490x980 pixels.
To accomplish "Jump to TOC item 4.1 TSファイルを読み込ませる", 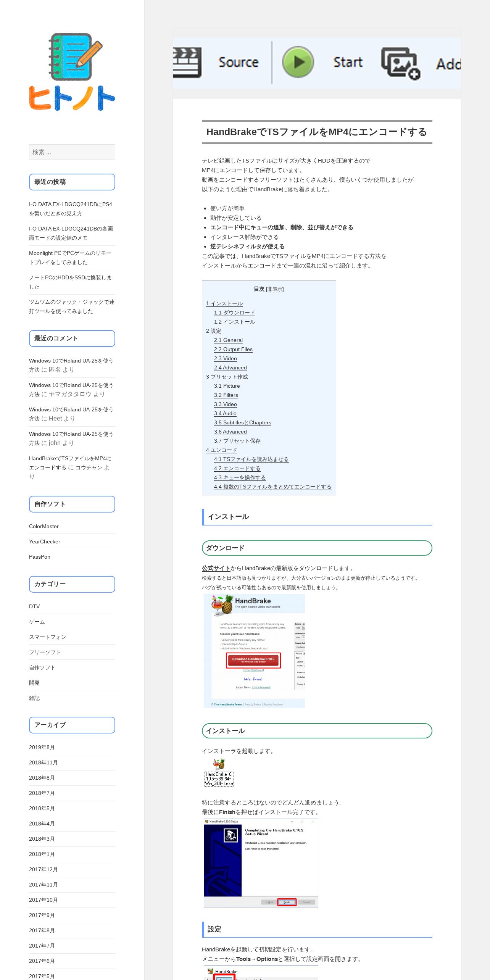I will (251, 459).
